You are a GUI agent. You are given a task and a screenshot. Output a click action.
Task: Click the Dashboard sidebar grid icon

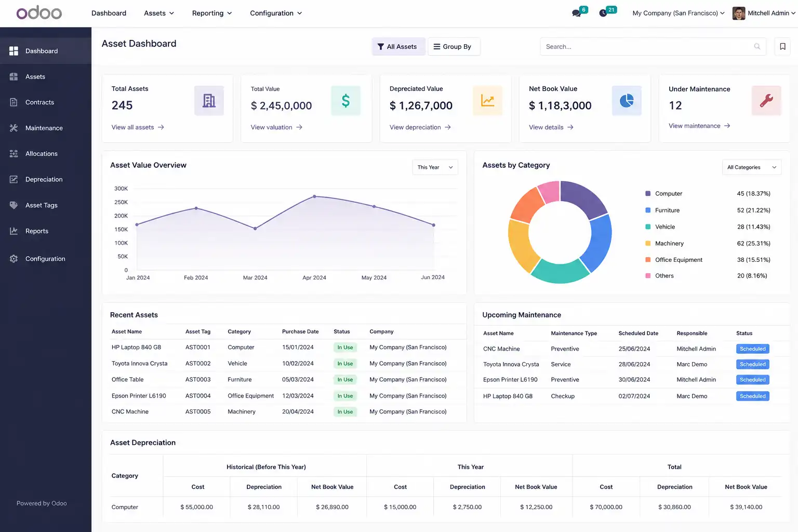click(14, 51)
